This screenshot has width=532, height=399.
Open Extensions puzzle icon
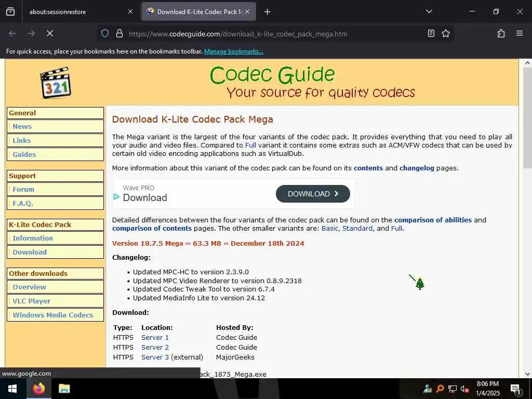pos(501,34)
